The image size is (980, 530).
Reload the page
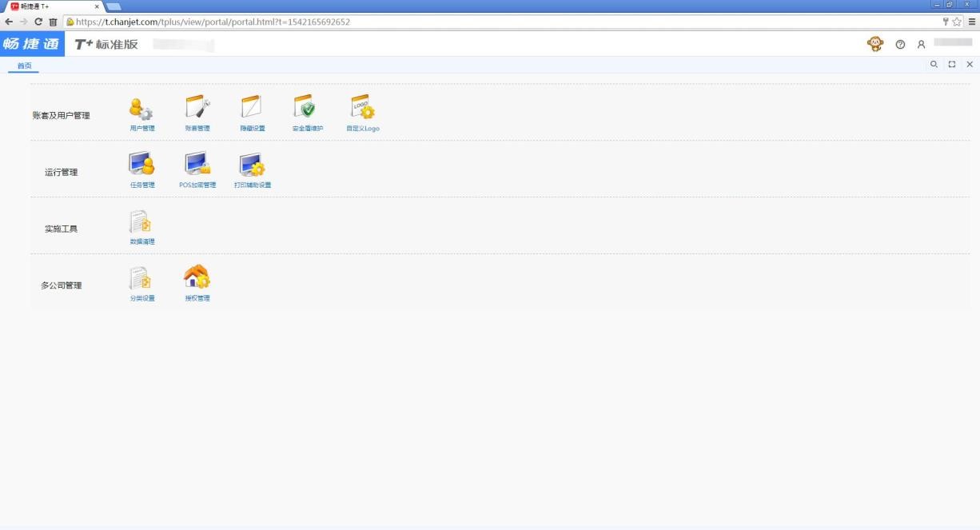38,22
